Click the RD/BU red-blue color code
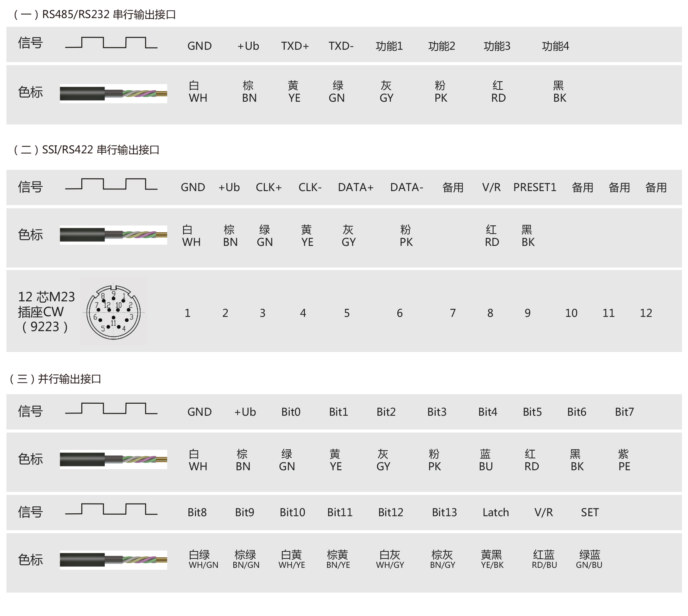This screenshot has height=616, width=688. pos(544,559)
